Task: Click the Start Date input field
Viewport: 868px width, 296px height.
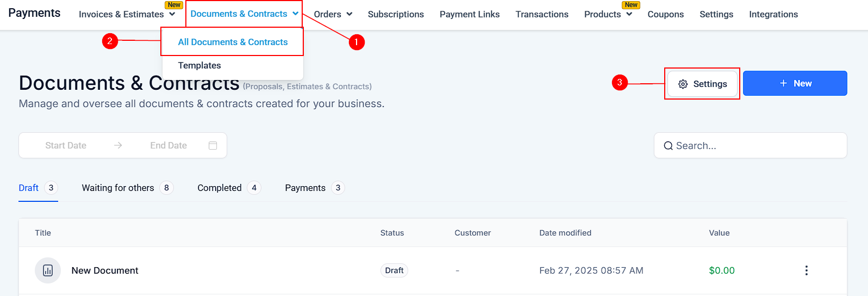Action: (66, 145)
